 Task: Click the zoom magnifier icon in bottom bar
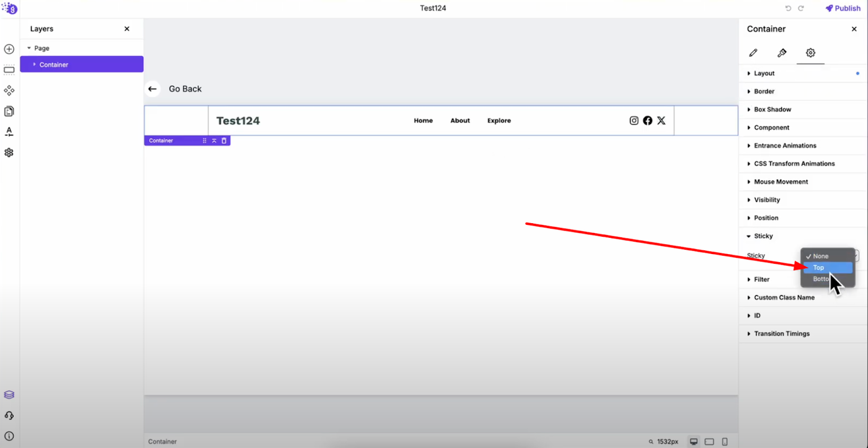tap(651, 442)
